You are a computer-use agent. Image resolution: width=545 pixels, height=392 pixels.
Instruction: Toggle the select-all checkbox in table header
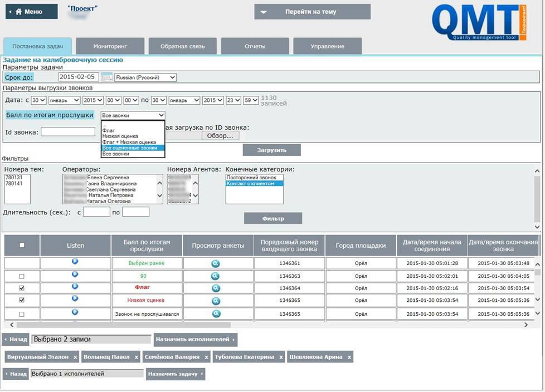click(22, 245)
